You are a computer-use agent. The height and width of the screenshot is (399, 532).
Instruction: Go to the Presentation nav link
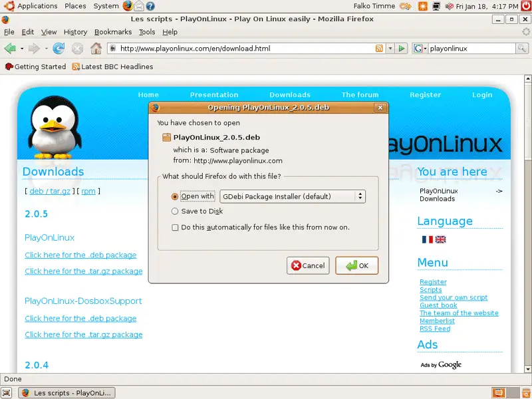pyautogui.click(x=214, y=95)
